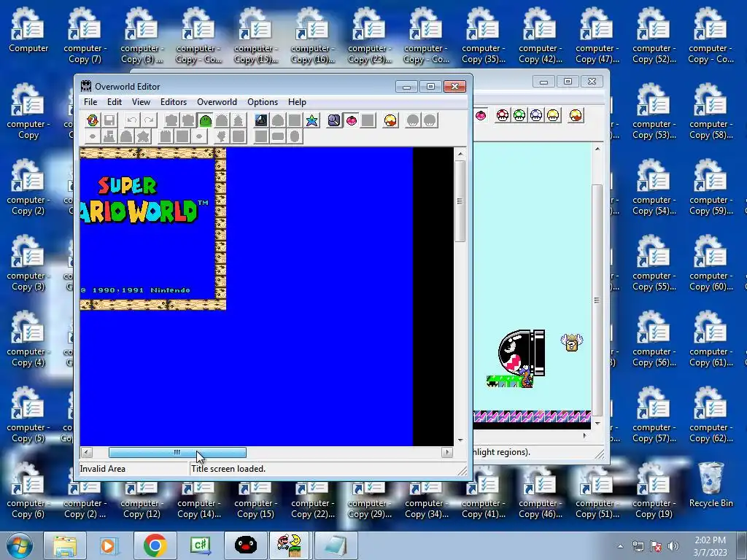
Task: Click the yellow-red mushroom icon in Overworld Editor
Action: pos(390,120)
